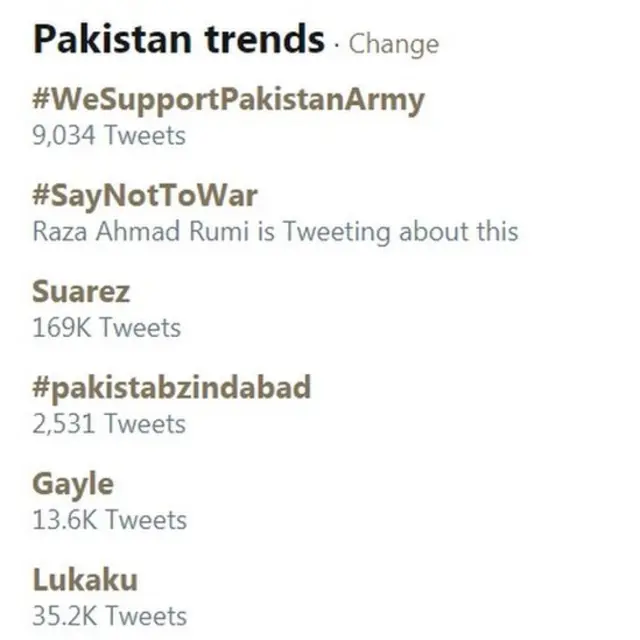Click the 35.2K figure under Lukaku
640x640 pixels.
(65, 615)
